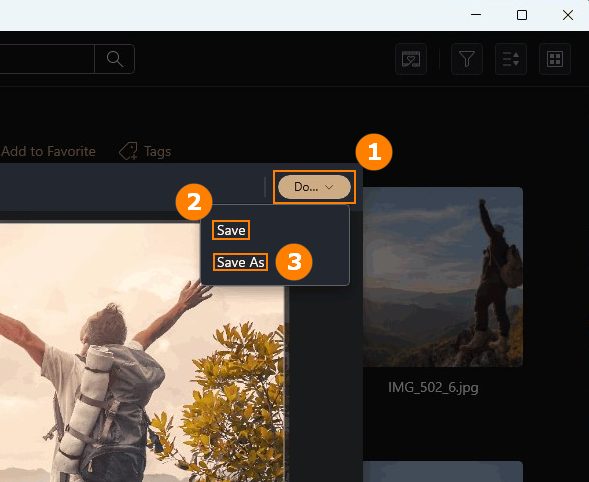Minimize the application window
The width and height of the screenshot is (589, 482).
(476, 15)
